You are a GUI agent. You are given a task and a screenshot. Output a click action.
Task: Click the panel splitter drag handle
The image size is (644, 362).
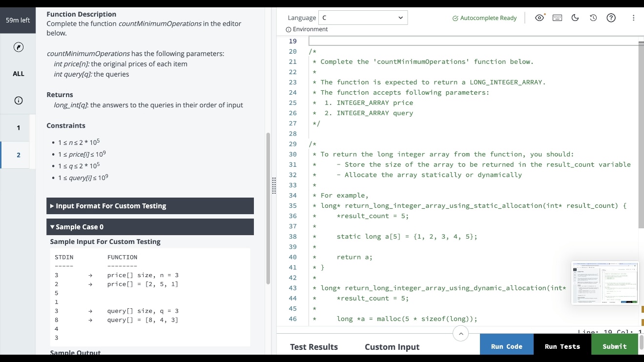(x=274, y=185)
